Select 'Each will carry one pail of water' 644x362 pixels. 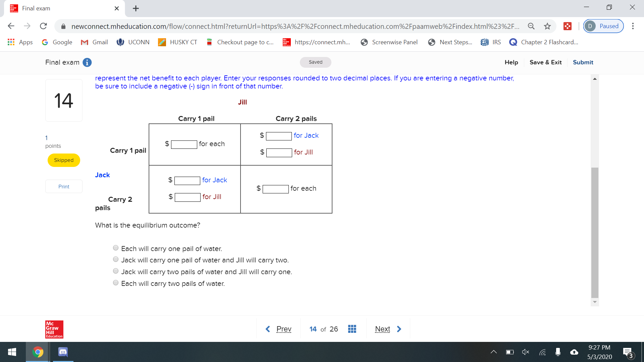tap(116, 248)
